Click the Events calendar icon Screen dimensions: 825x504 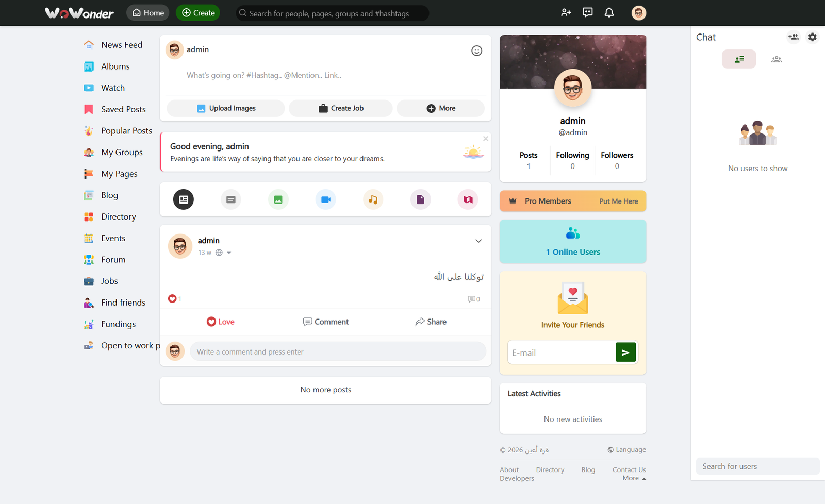pyautogui.click(x=89, y=238)
